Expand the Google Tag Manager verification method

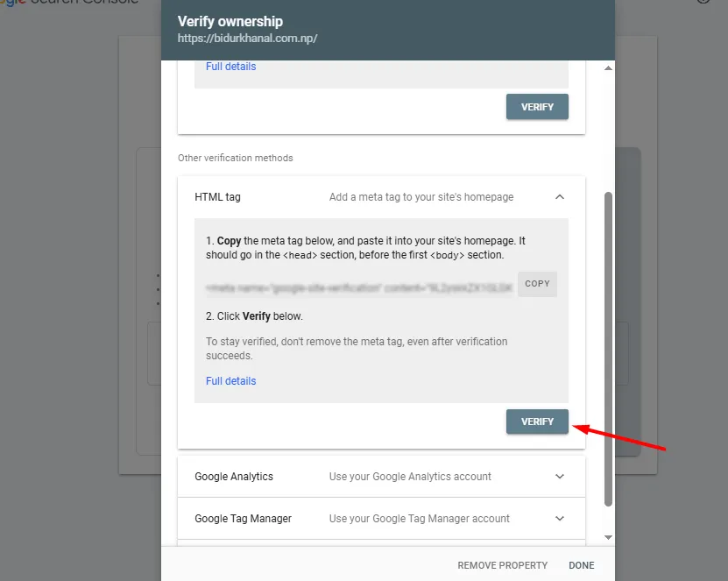coord(560,519)
